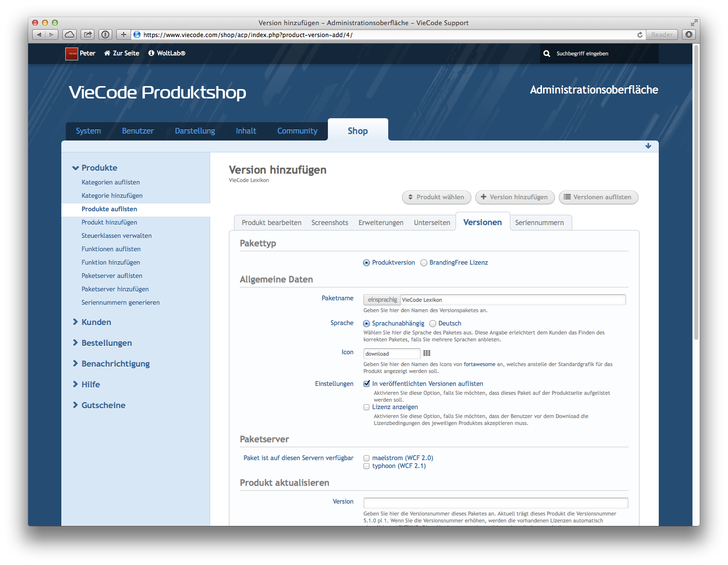Screen dimensions: 728x565
Task: Expand the Bestellungen sidebar section
Action: click(x=106, y=343)
